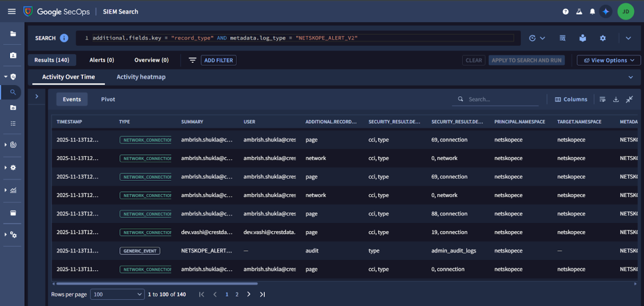Click the CLEAR button

pyautogui.click(x=474, y=60)
